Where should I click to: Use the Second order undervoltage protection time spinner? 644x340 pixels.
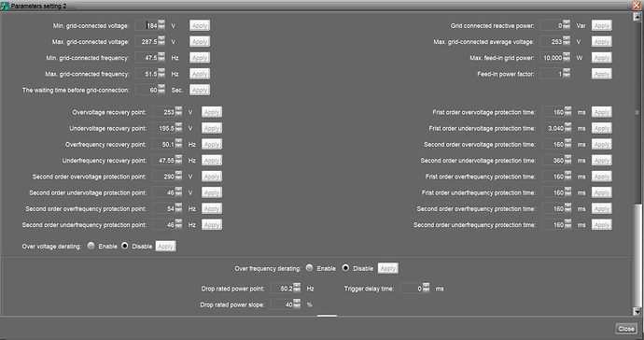click(567, 161)
